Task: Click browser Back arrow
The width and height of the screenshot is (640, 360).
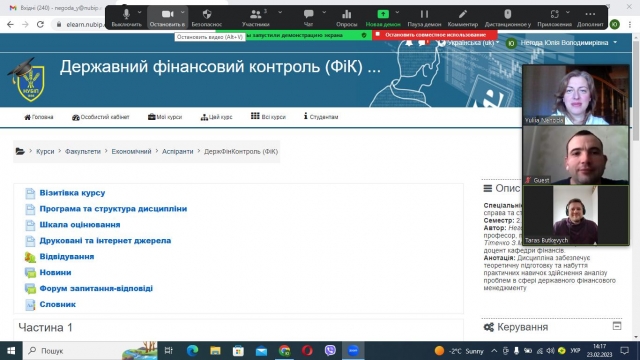Action: pyautogui.click(x=10, y=24)
